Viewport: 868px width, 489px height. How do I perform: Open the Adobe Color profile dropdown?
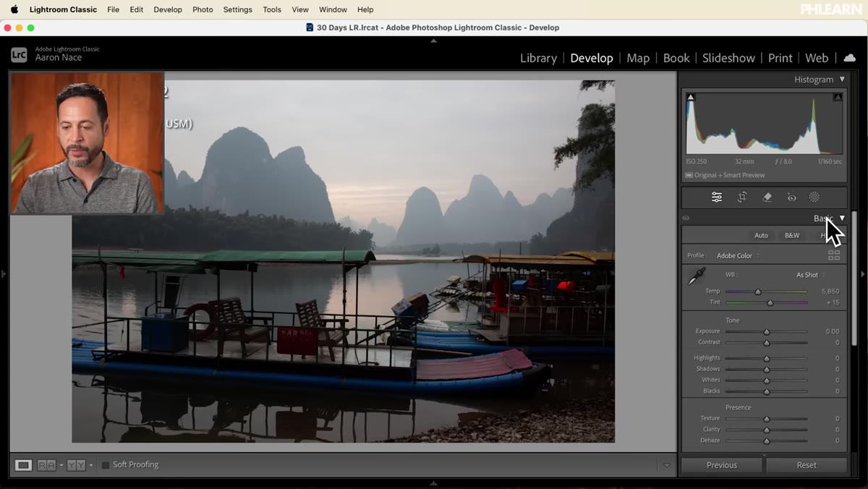[x=738, y=255]
